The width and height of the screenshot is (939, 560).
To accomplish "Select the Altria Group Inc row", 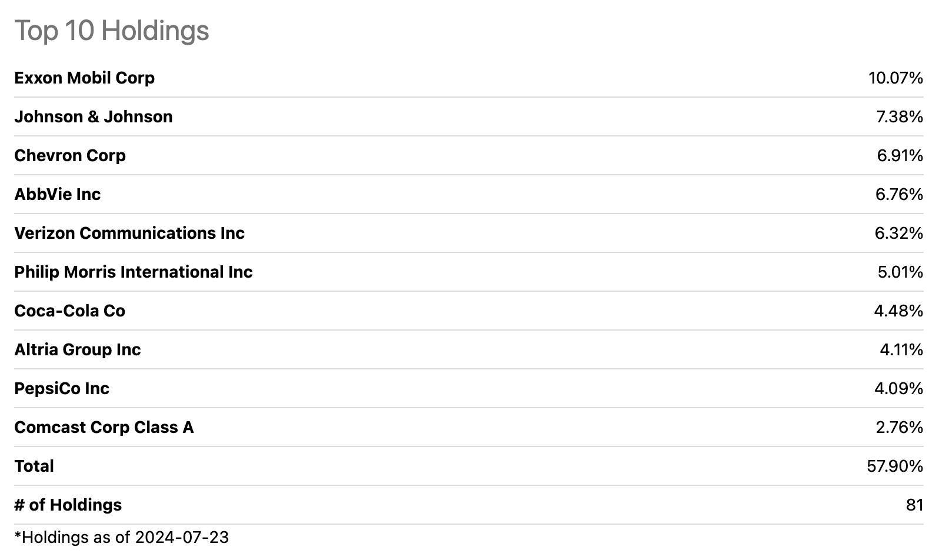I will click(x=77, y=350).
